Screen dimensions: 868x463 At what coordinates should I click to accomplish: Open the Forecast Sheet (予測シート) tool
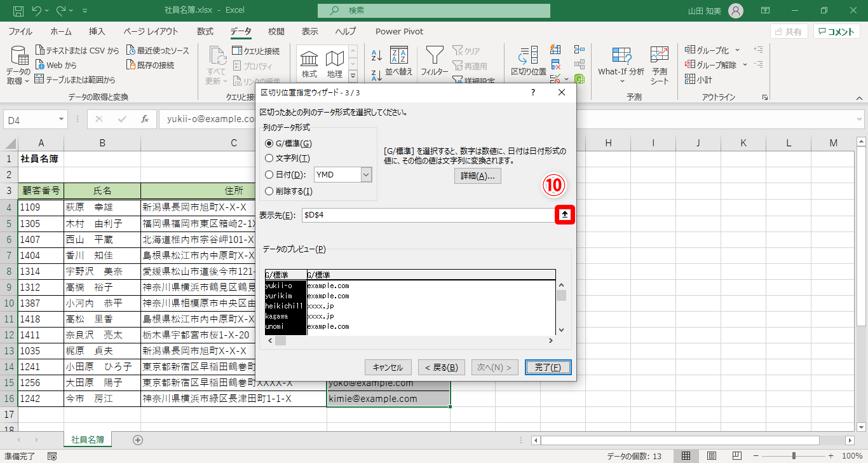click(660, 66)
